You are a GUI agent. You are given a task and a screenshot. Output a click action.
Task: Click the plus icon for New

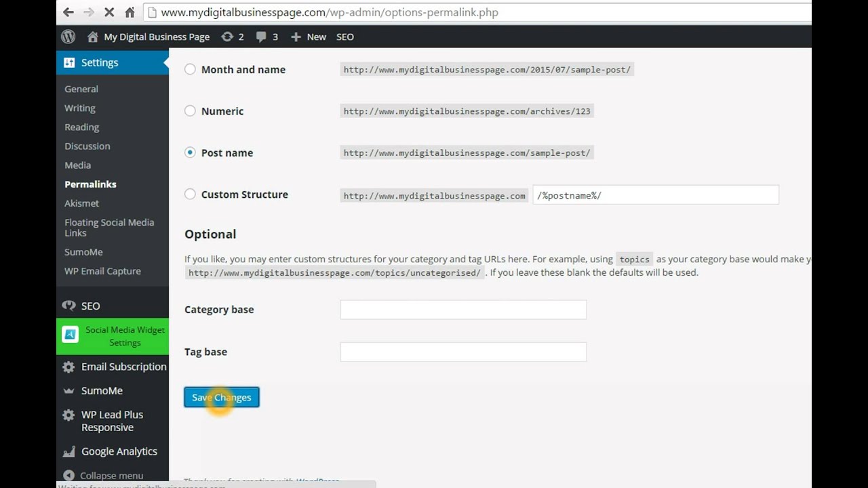(x=296, y=37)
